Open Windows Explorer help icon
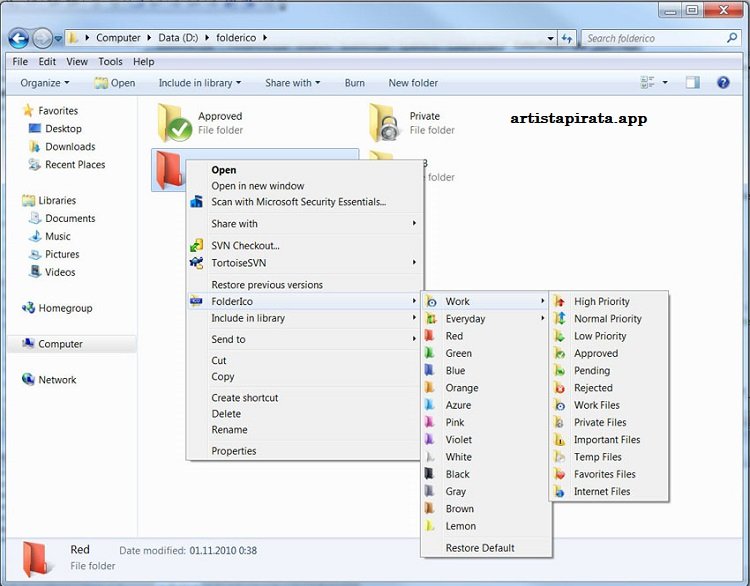 pos(723,83)
